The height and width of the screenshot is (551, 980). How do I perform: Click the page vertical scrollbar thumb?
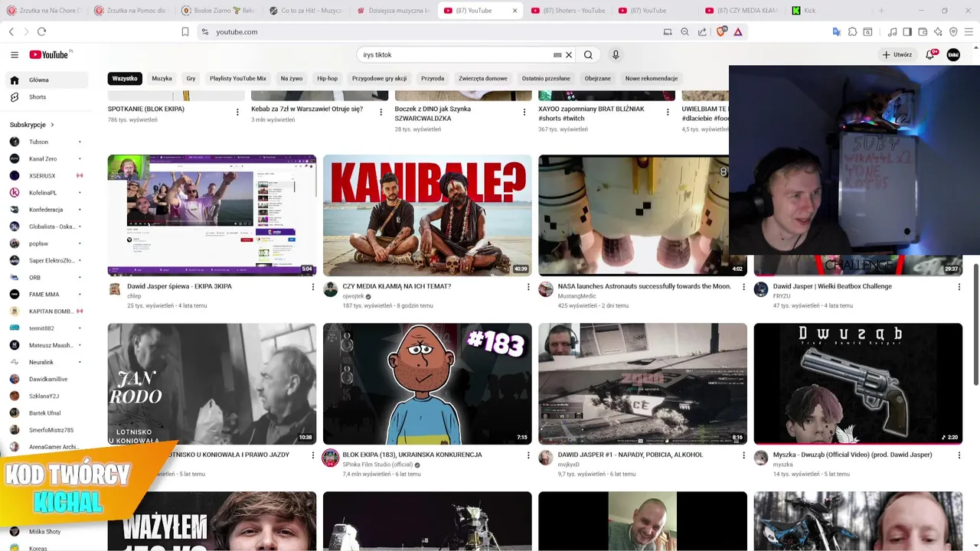click(976, 324)
